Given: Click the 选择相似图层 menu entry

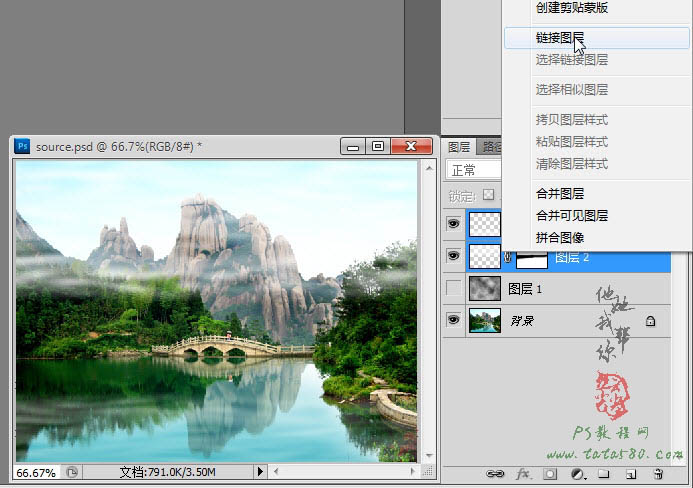Looking at the screenshot, I should [x=572, y=90].
